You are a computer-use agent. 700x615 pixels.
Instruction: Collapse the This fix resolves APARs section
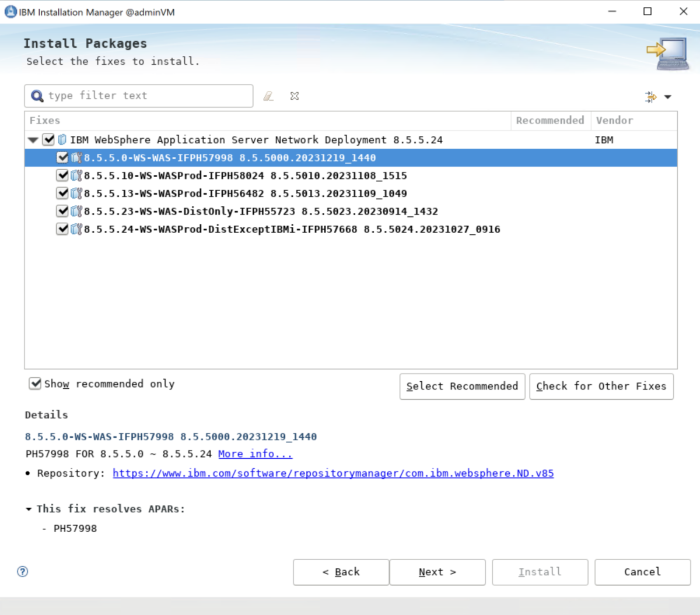[x=29, y=508]
